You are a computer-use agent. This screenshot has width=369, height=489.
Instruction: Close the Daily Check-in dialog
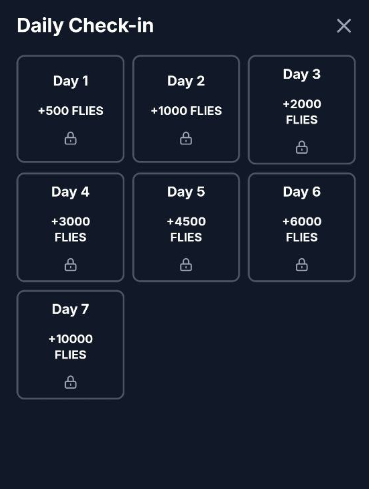pyautogui.click(x=344, y=26)
